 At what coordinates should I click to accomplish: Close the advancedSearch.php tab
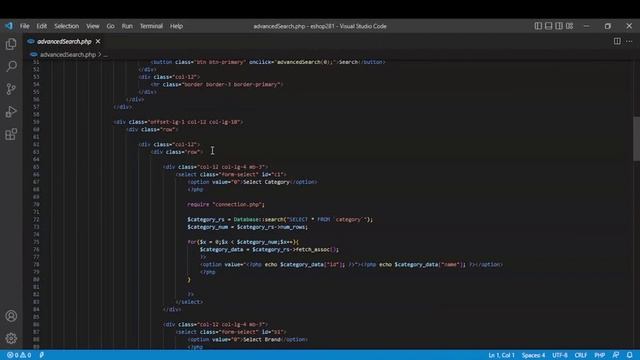(x=98, y=41)
